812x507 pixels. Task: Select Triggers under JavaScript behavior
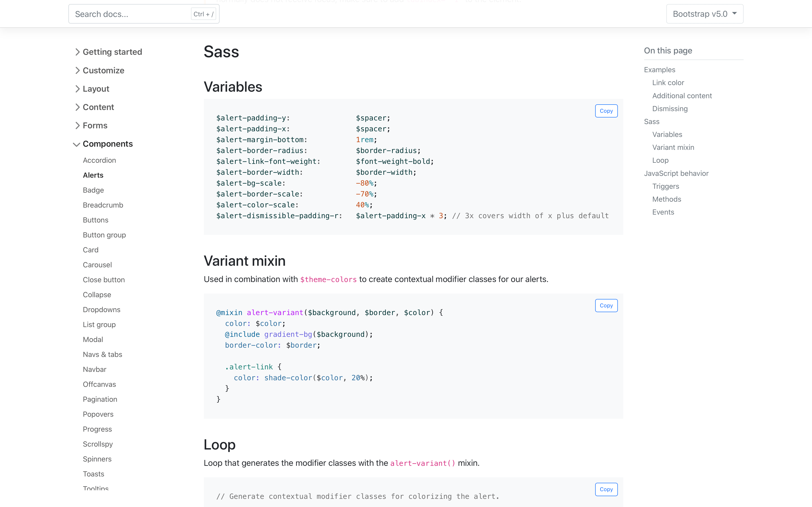pos(666,186)
